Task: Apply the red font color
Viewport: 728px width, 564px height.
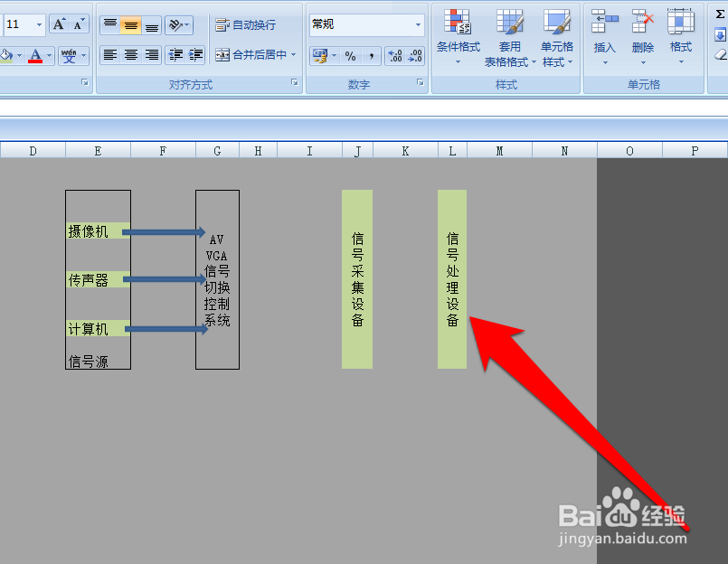Action: [x=35, y=56]
